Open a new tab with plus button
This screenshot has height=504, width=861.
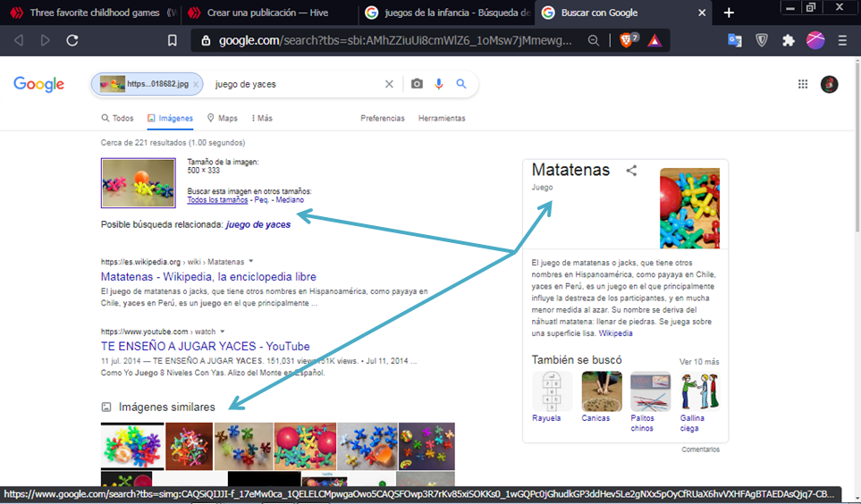(x=729, y=13)
